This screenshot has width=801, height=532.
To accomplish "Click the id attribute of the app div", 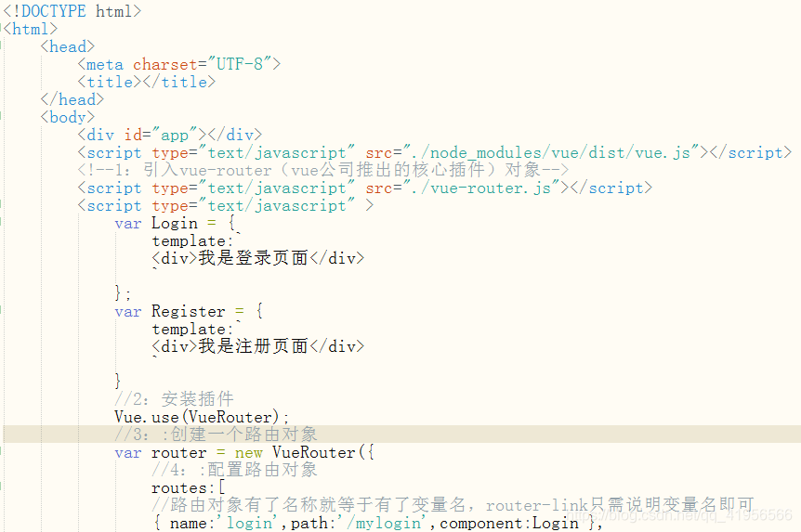I will point(133,135).
